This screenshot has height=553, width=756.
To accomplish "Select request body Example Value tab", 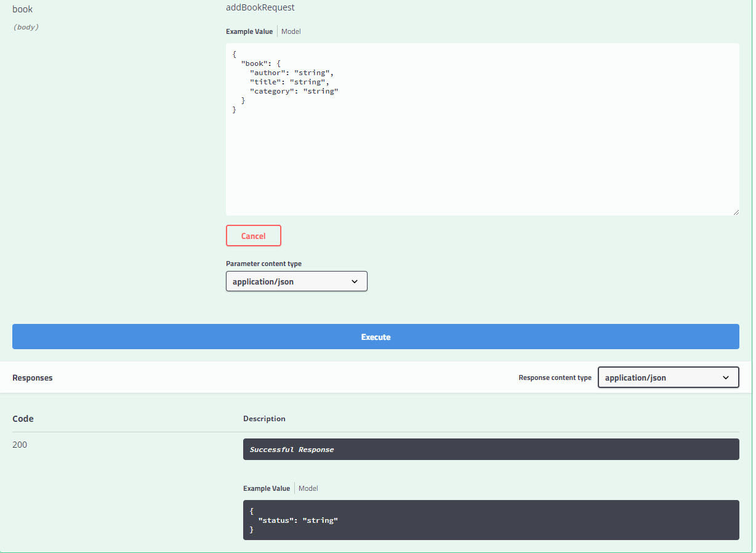I will (x=249, y=31).
